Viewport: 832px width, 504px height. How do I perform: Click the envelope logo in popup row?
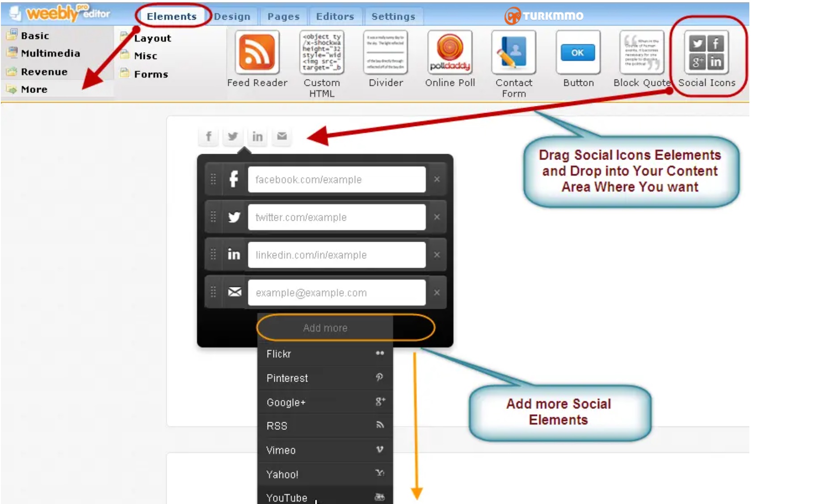[234, 292]
